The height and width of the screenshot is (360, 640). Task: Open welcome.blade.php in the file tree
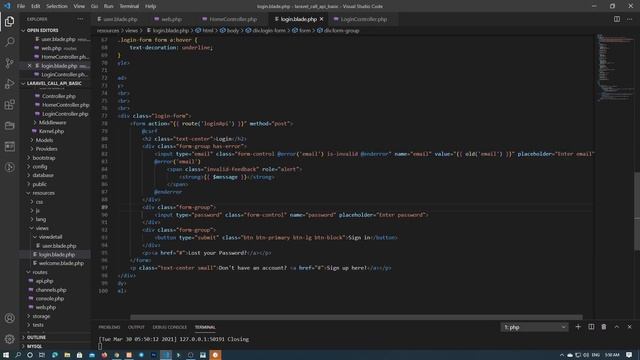click(61, 263)
